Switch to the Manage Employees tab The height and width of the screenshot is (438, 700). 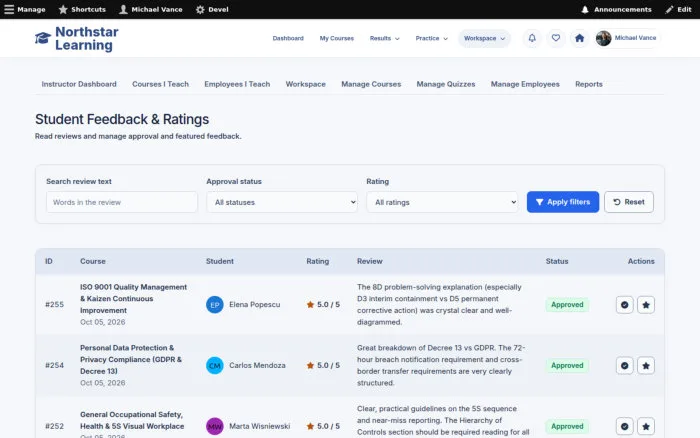pyautogui.click(x=525, y=84)
